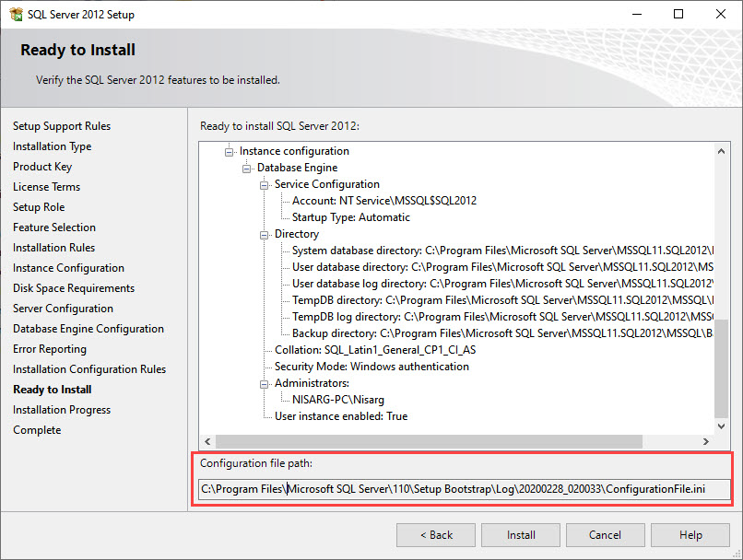Cancel the SQL Server setup
The height and width of the screenshot is (560, 743).
tap(605, 535)
